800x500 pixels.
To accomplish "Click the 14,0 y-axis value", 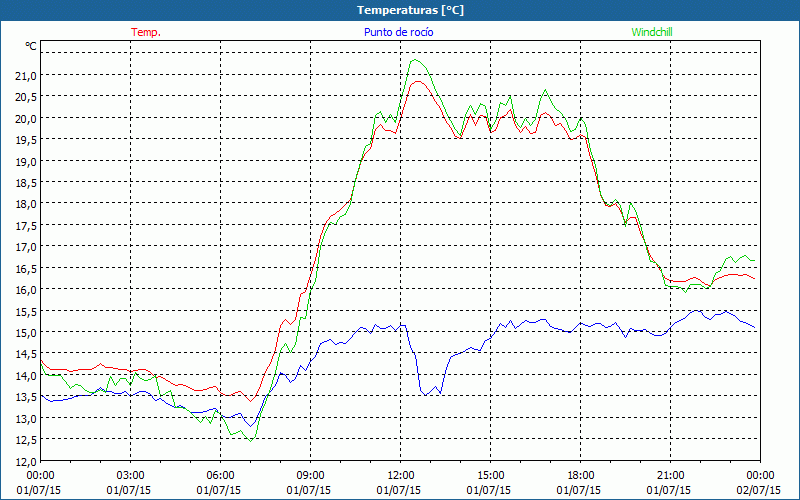I will 27,376.
